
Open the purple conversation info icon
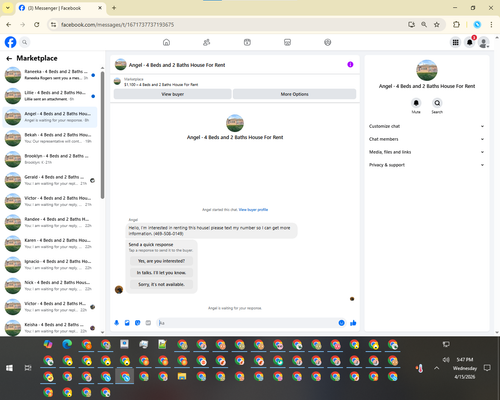click(x=350, y=65)
